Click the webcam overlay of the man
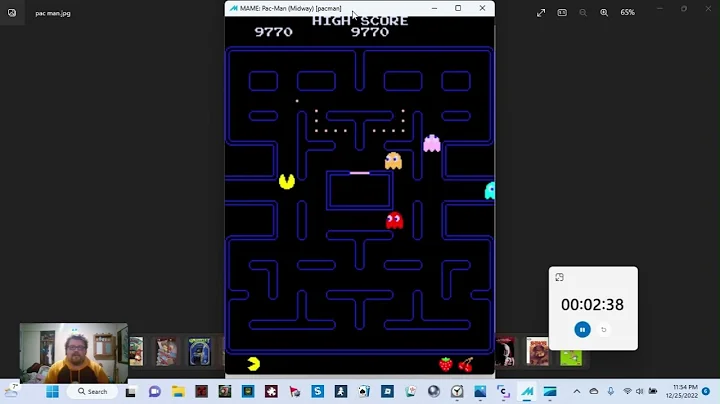This screenshot has height=404, width=720. click(73, 353)
